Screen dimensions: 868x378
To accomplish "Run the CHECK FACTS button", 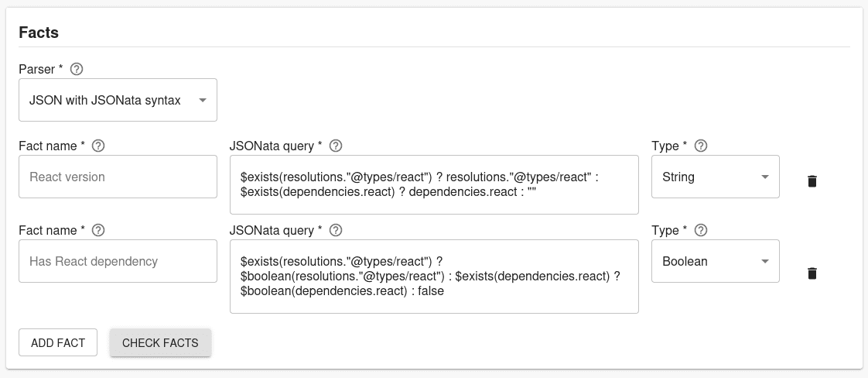I will coord(161,342).
